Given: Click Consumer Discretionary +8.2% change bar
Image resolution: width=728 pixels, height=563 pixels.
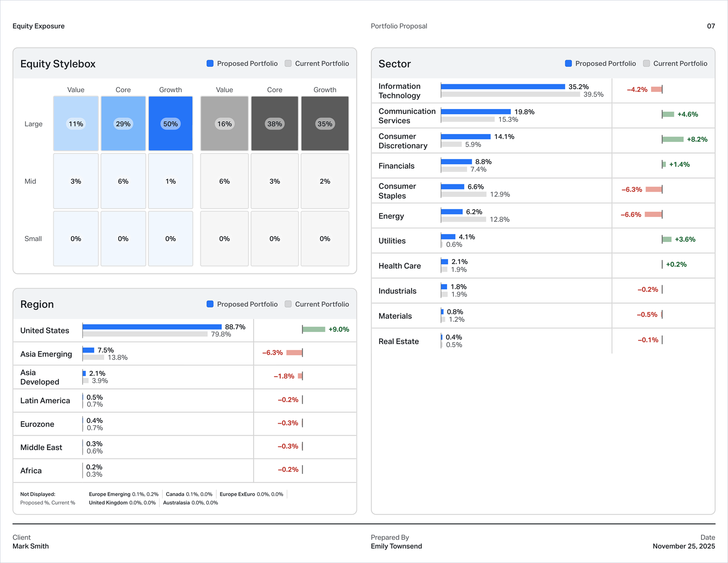Looking at the screenshot, I should click(x=673, y=139).
